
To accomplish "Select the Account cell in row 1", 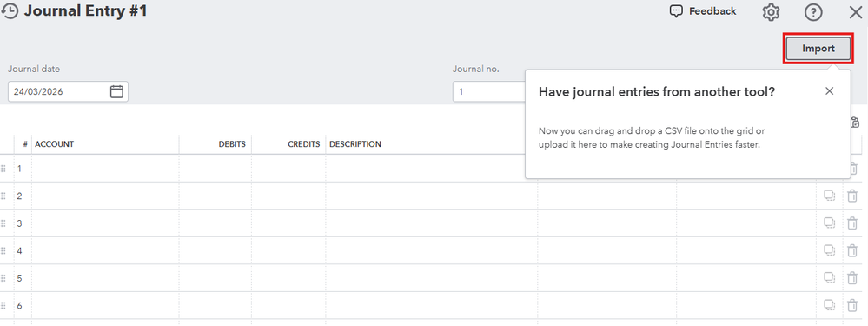I will 105,169.
